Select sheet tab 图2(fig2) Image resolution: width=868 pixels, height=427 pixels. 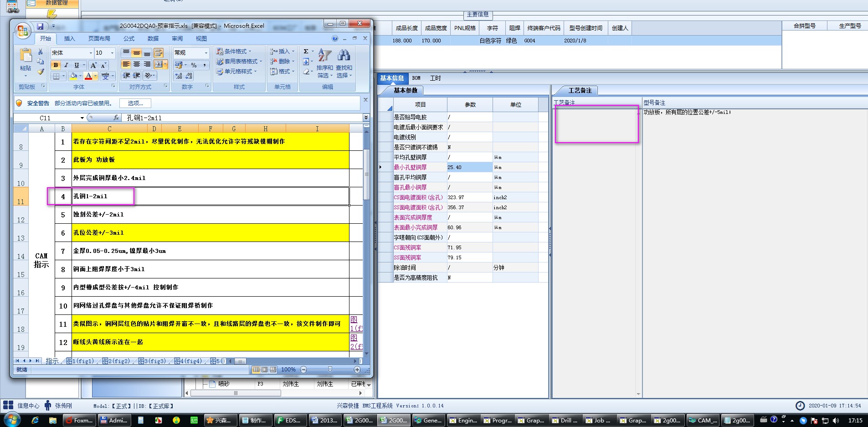(x=116, y=361)
